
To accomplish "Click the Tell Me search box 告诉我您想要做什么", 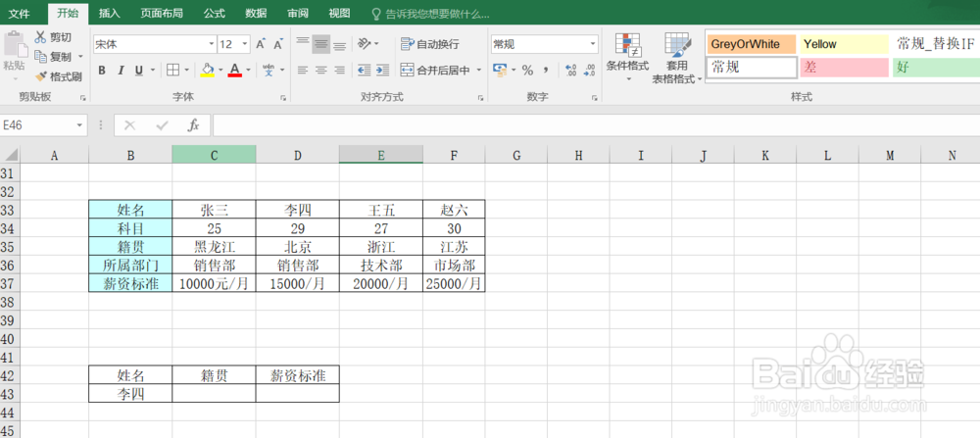I will point(430,14).
